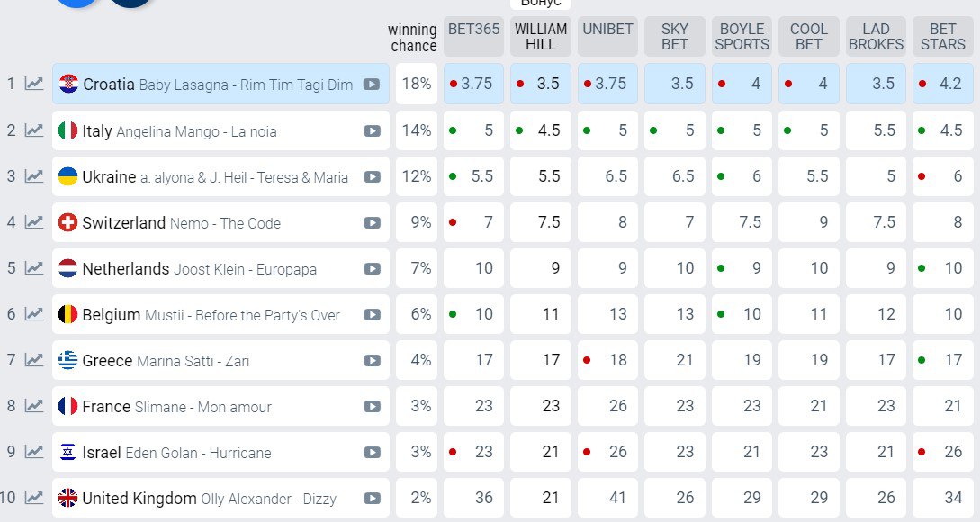Image resolution: width=980 pixels, height=522 pixels.
Task: Click United Kingdom's 41 odds at Unibet
Action: [x=607, y=498]
